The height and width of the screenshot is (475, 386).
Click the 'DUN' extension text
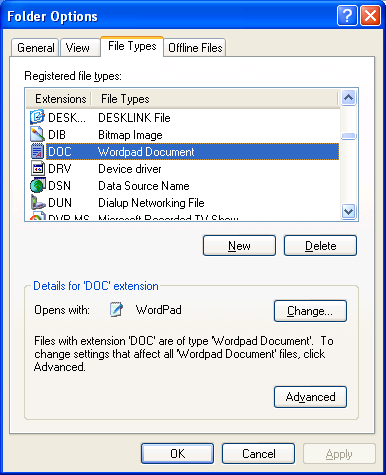pyautogui.click(x=60, y=203)
